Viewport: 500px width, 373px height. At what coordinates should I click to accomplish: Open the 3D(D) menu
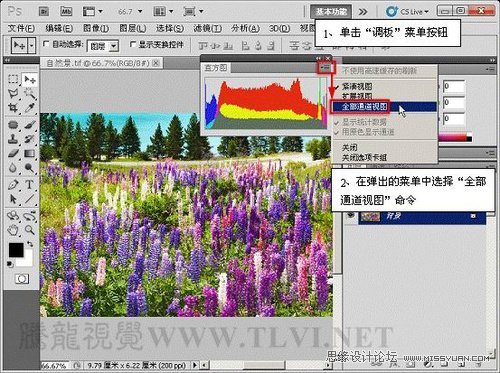280,29
